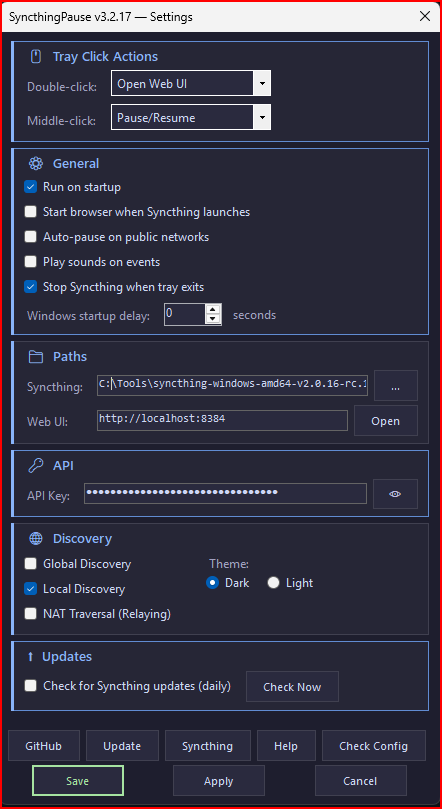This screenshot has width=442, height=809.
Task: Click the key icon beside API
Action: pos(36,466)
